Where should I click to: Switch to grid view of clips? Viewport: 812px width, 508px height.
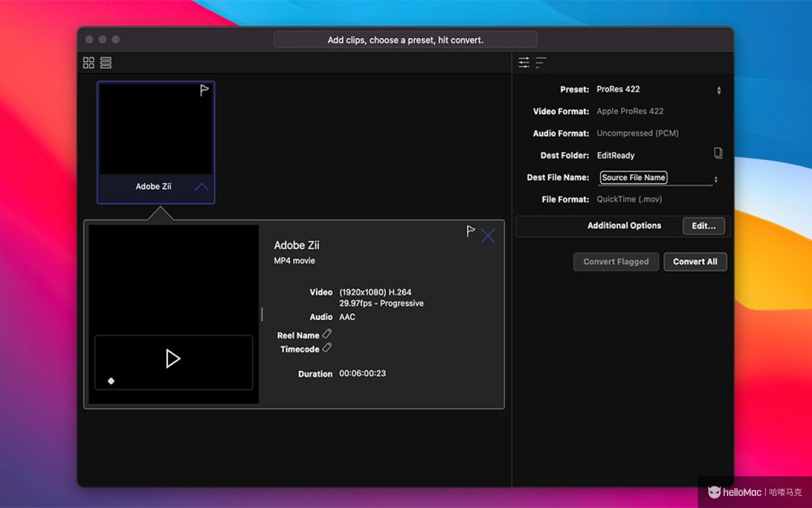point(89,63)
